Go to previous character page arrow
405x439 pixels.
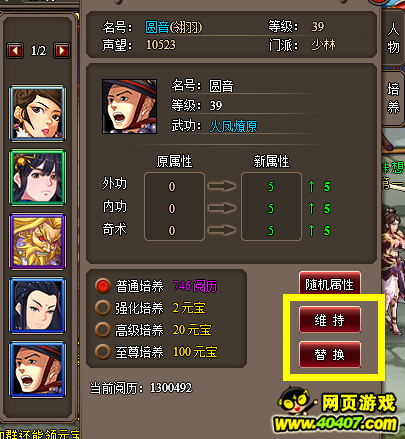click(15, 51)
